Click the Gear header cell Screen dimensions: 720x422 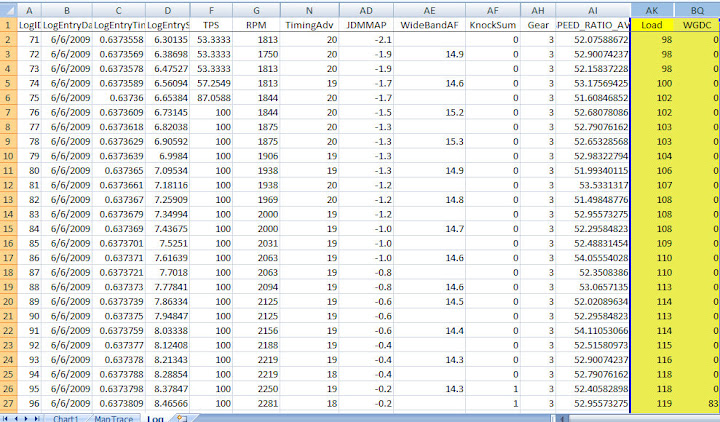click(538, 25)
